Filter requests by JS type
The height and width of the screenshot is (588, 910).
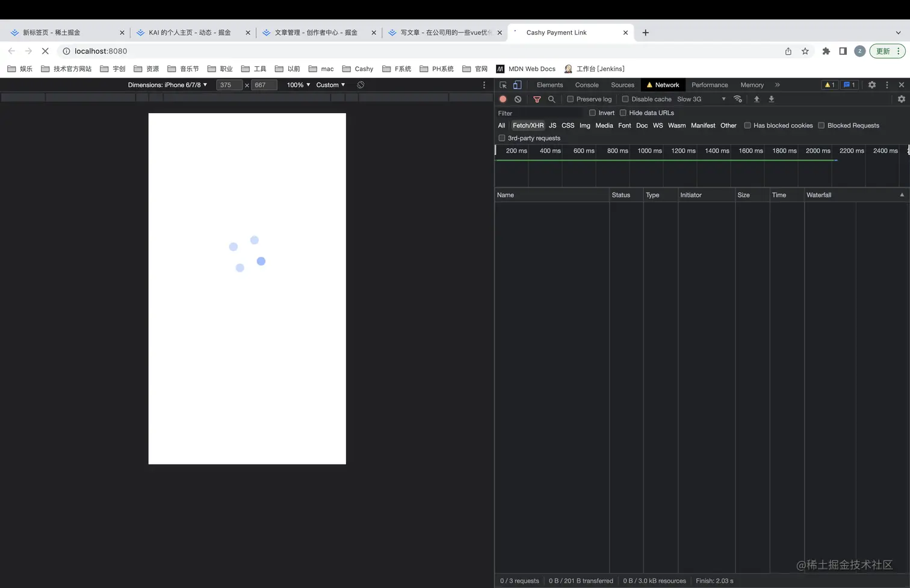click(552, 125)
